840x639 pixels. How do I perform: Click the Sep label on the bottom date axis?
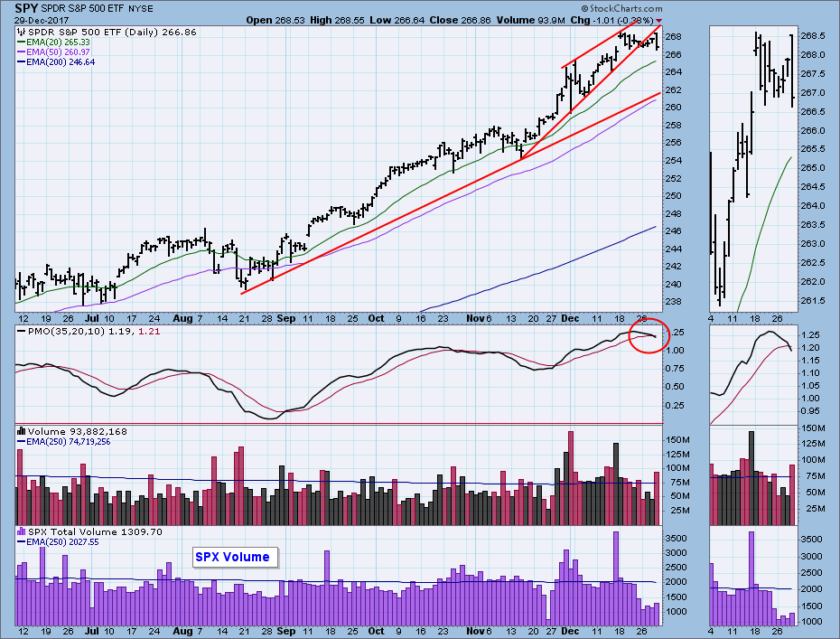286,631
